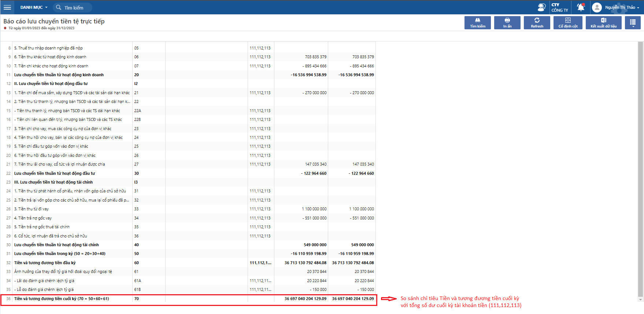This screenshot has width=644, height=314.
Task: Click the report date range text
Action: click(41, 28)
